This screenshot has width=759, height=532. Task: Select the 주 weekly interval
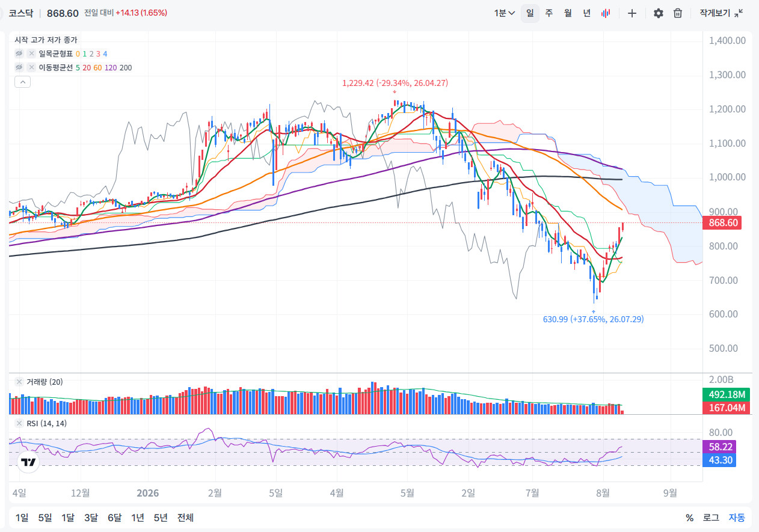[549, 13]
